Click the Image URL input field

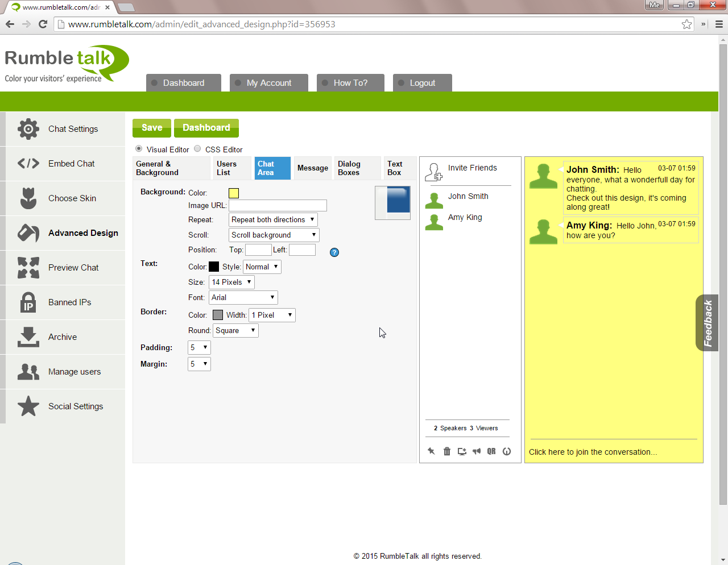click(x=278, y=205)
